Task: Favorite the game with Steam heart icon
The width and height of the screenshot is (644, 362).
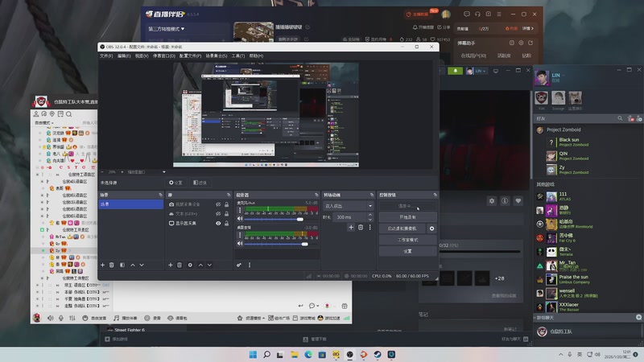Action: pos(518,200)
